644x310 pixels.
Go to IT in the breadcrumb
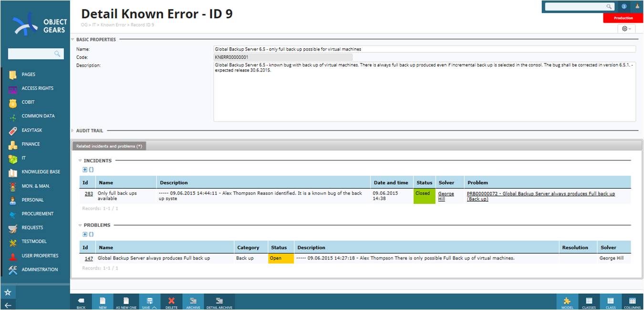pyautogui.click(x=94, y=25)
